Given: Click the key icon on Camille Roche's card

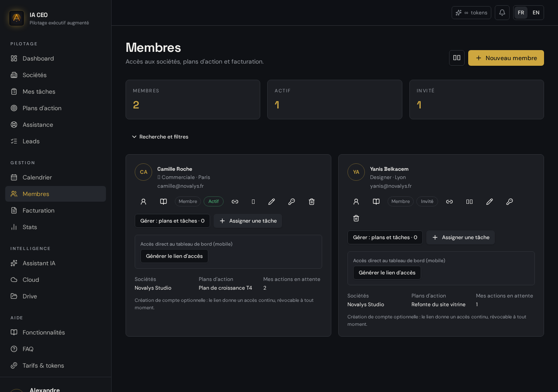Looking at the screenshot, I should point(292,202).
